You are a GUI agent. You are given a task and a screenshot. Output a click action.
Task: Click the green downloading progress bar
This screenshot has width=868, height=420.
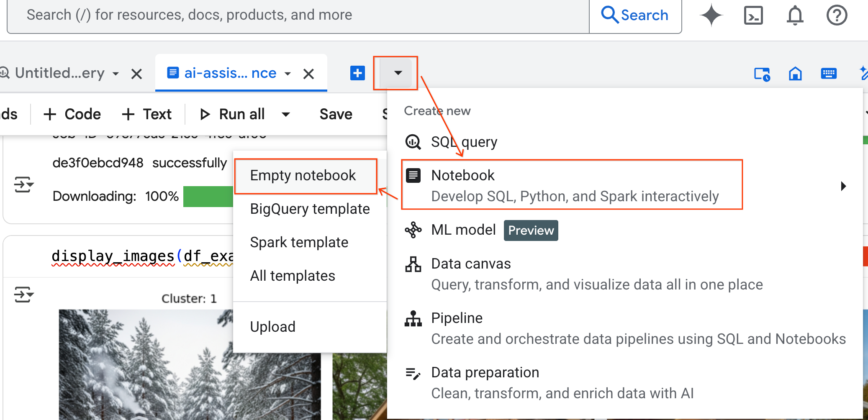coord(208,196)
